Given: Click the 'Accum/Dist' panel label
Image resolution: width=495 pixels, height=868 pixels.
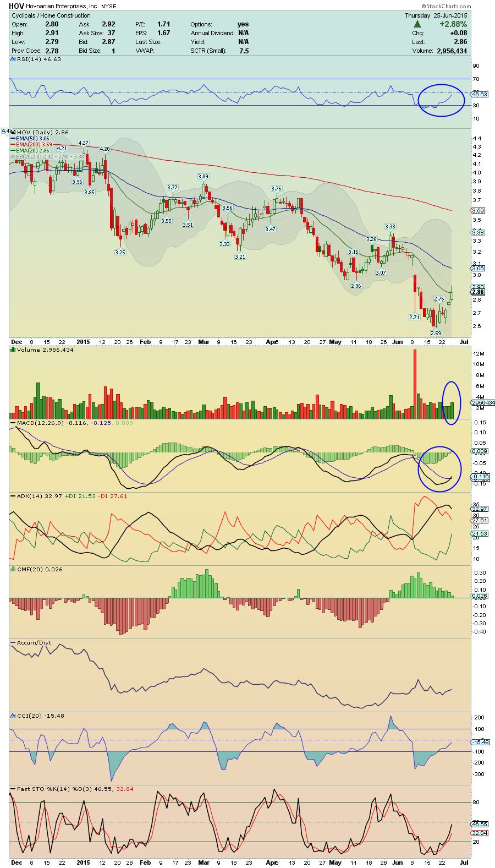Looking at the screenshot, I should click(34, 642).
